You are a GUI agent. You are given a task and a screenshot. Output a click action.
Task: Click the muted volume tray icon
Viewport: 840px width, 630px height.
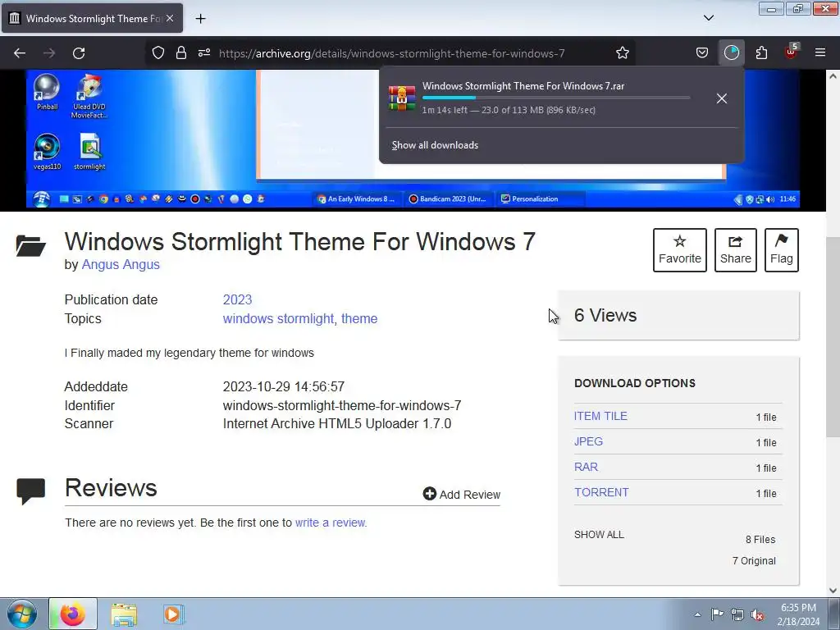(757, 614)
